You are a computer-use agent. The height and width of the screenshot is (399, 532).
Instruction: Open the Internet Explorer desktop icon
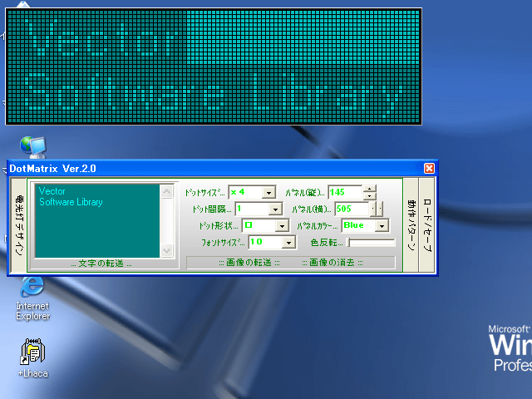point(32,298)
